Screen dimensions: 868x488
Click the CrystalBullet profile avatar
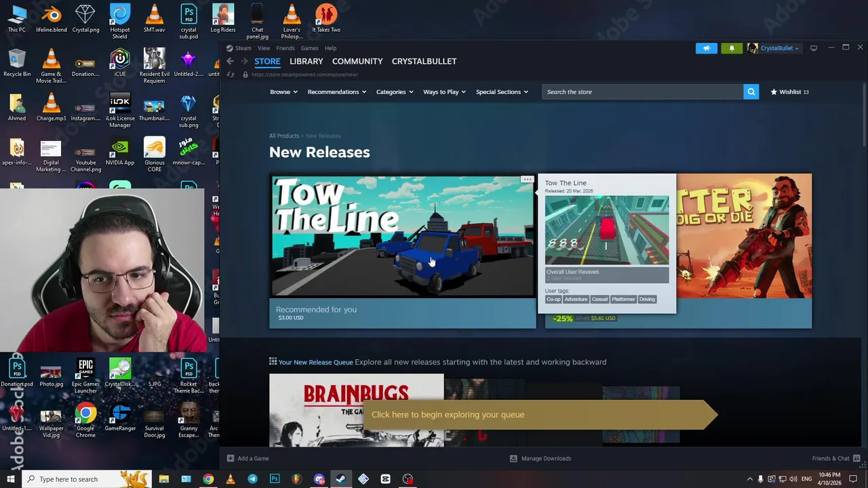tap(752, 48)
